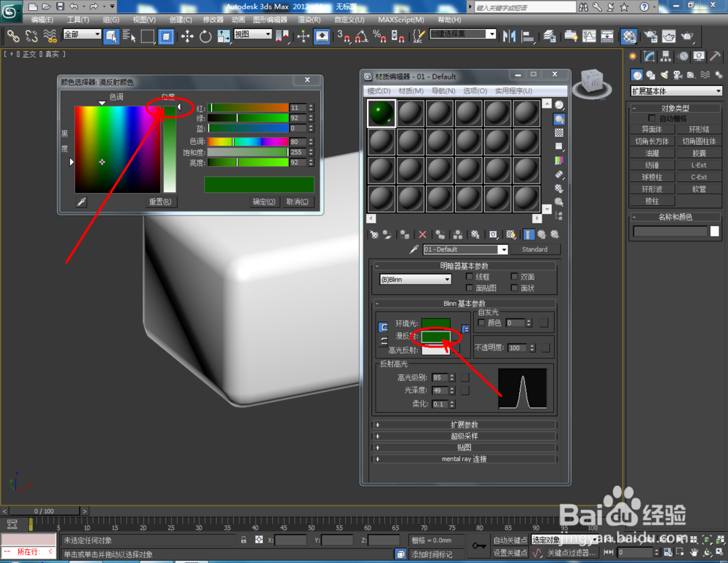728x563 pixels.
Task: Choose the Select and Move tool
Action: [x=187, y=36]
